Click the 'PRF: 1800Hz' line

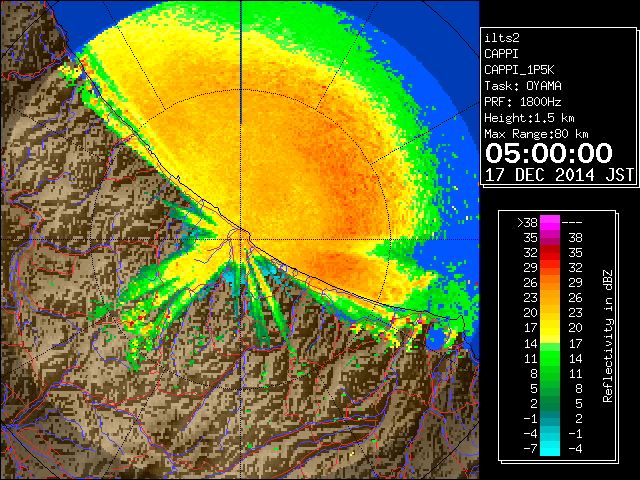(x=523, y=102)
